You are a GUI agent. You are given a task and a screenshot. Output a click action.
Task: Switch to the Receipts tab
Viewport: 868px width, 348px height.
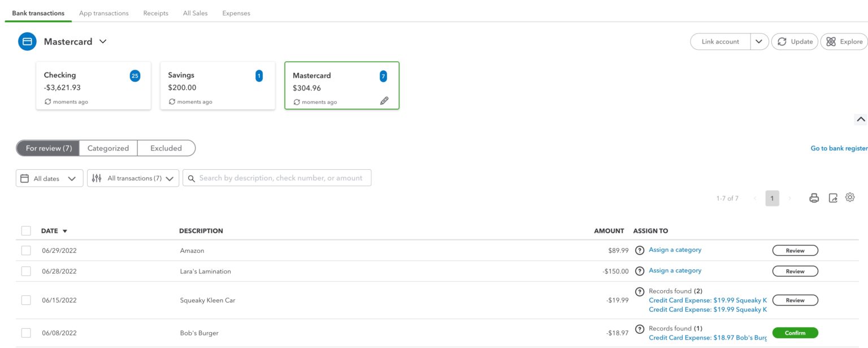155,12
